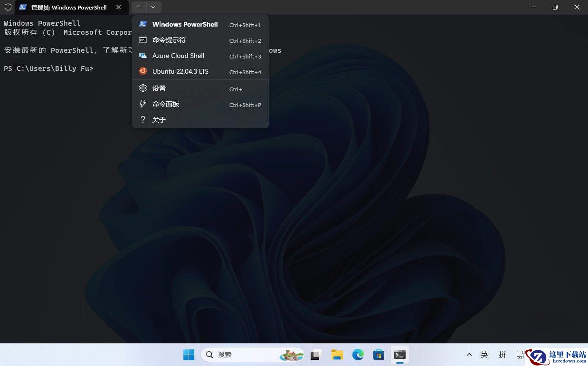The width and height of the screenshot is (588, 366).
Task: Open 设置 from the dropdown menu
Action: pyautogui.click(x=200, y=88)
